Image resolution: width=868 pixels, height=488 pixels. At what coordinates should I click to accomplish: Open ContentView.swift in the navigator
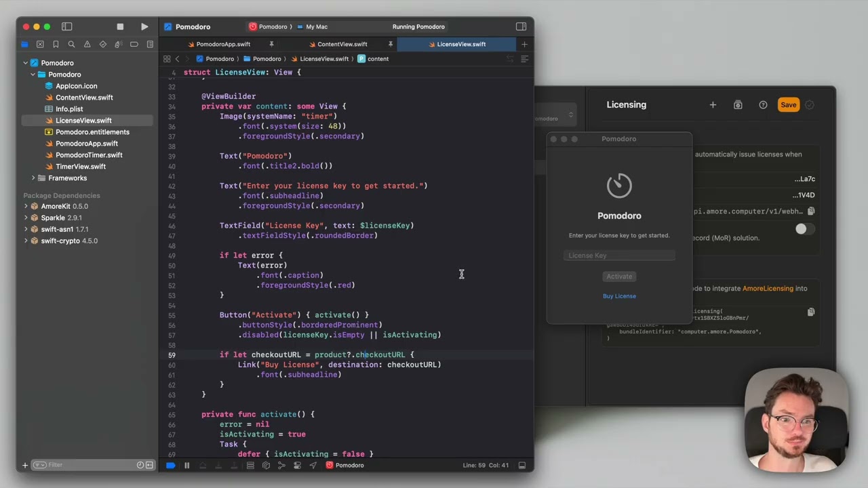(x=84, y=98)
